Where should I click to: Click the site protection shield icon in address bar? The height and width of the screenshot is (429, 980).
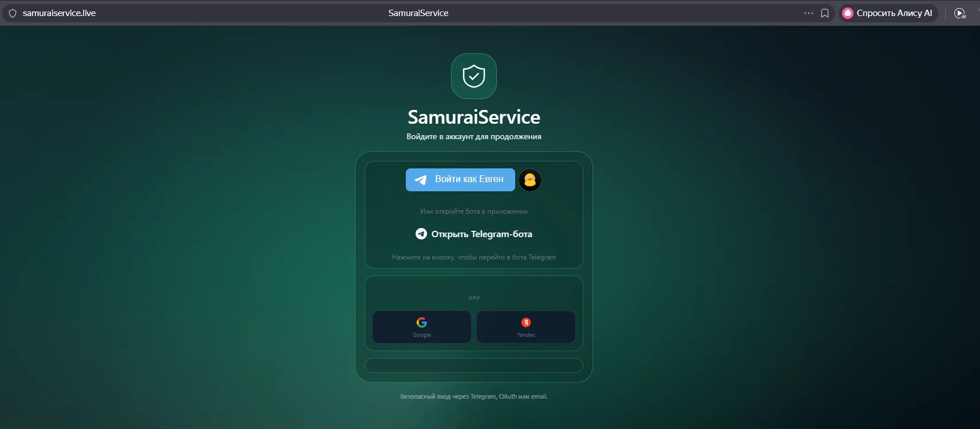tap(13, 13)
